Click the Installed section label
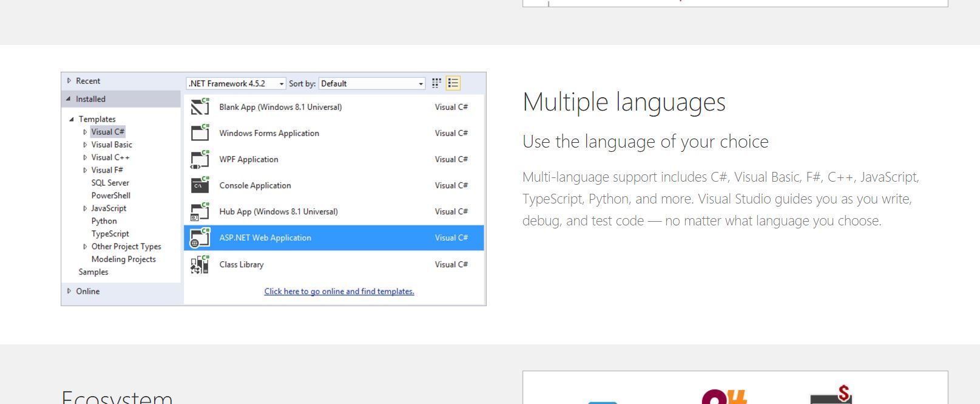The image size is (980, 404). [x=90, y=99]
